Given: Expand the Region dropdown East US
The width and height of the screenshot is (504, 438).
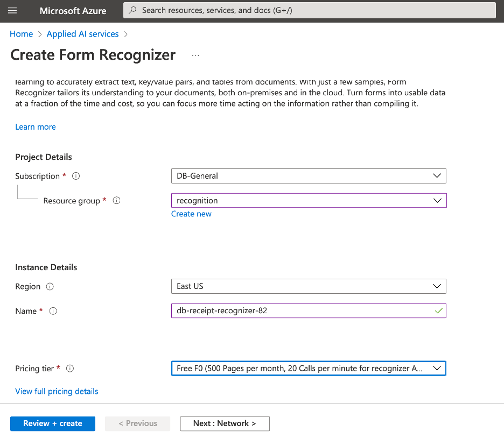Looking at the screenshot, I should pyautogui.click(x=309, y=286).
